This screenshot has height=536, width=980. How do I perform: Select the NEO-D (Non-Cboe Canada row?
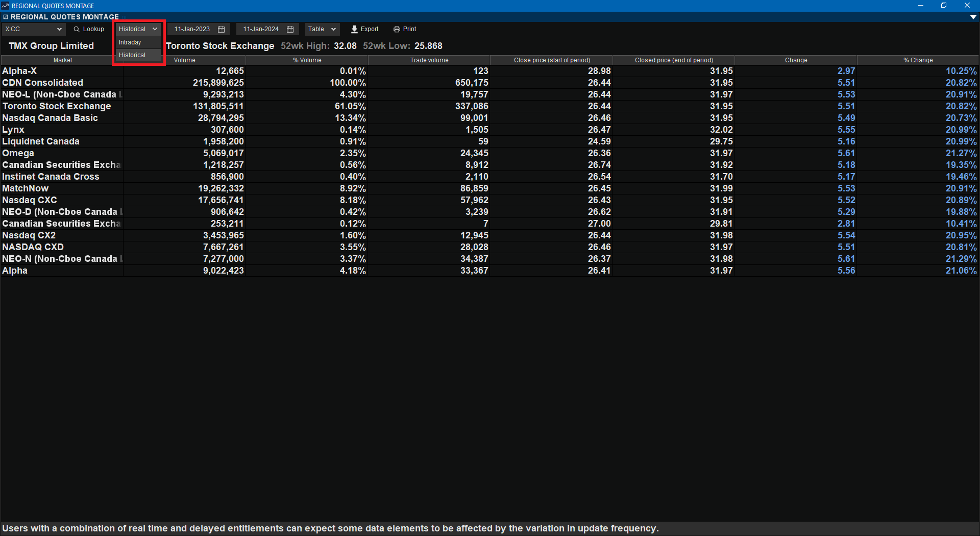tap(489, 212)
